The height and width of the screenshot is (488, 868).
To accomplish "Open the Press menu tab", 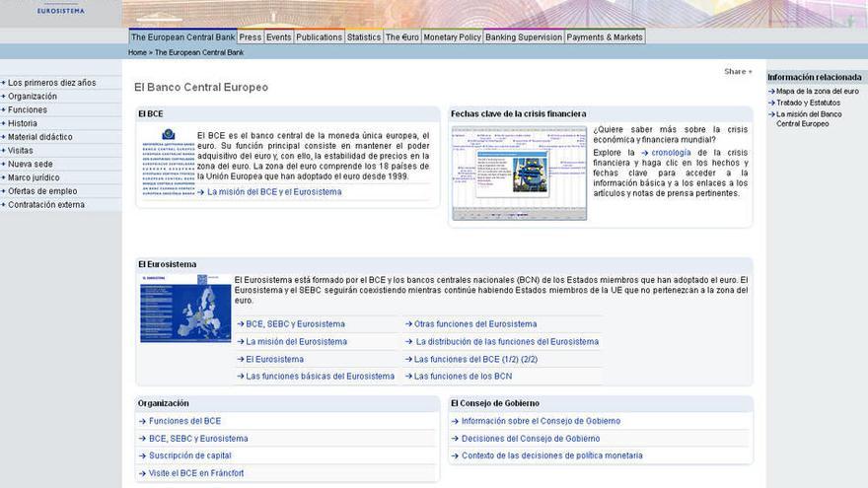I will tap(250, 37).
